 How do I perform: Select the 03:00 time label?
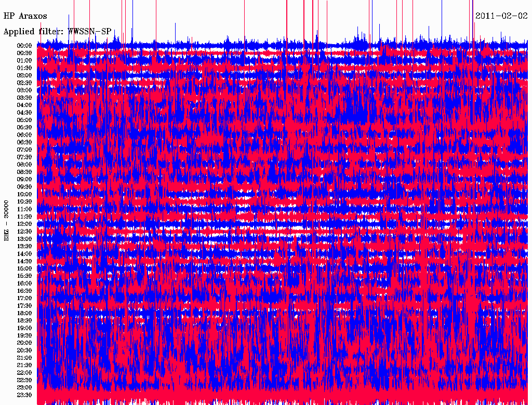point(24,90)
